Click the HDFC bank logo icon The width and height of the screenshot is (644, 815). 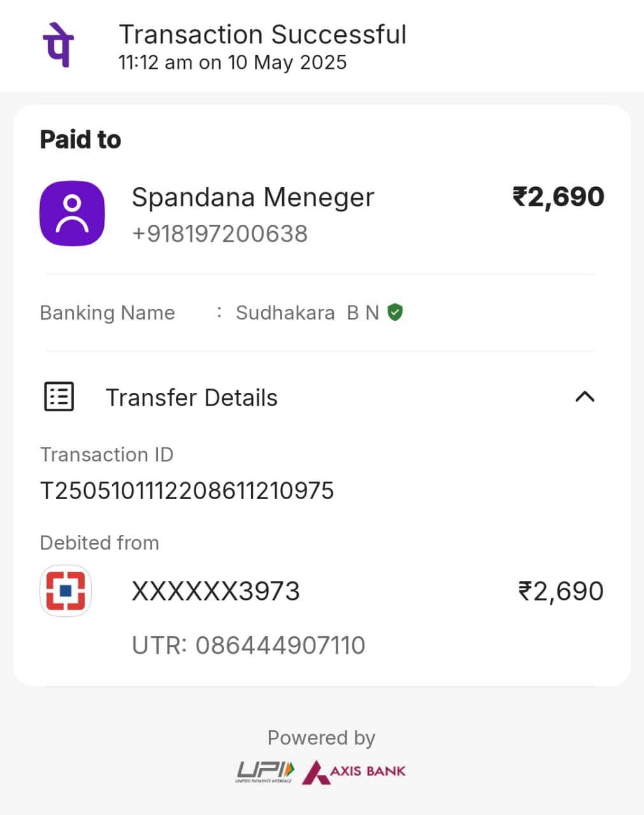[x=66, y=591]
